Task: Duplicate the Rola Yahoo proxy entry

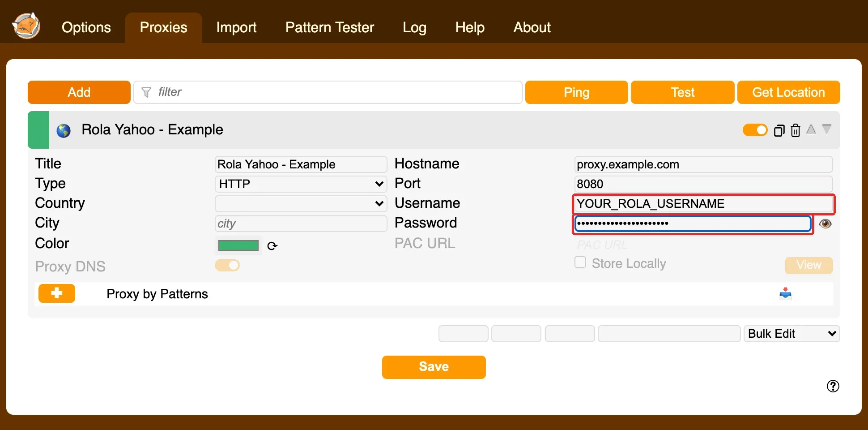Action: (779, 130)
